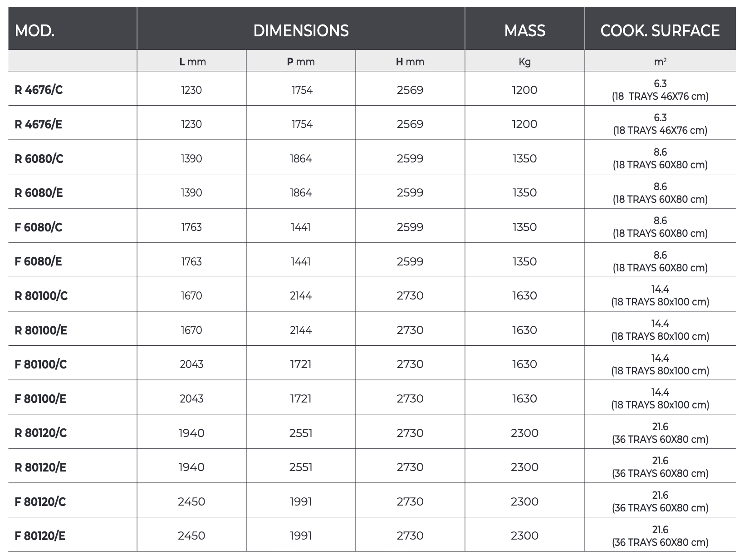Image resolution: width=754 pixels, height=560 pixels.
Task: Click the H mm subheader
Action: pos(410,62)
